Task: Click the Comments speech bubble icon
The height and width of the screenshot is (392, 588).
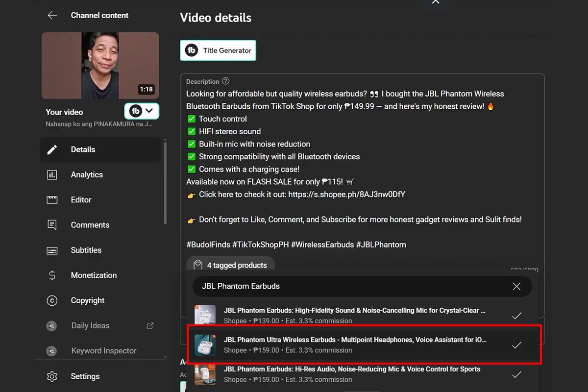Action: tap(52, 225)
